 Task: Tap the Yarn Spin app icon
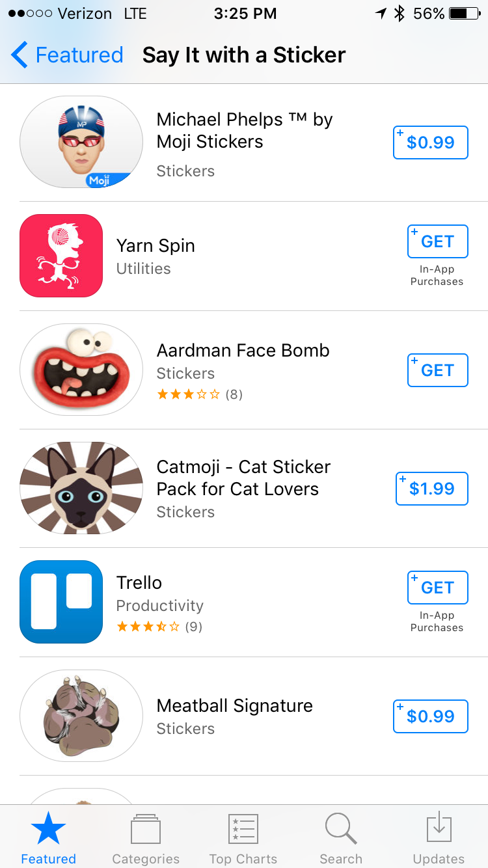[x=61, y=256]
